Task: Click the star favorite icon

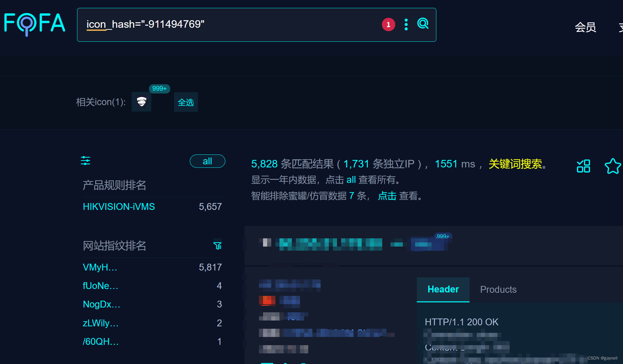Action: click(613, 166)
